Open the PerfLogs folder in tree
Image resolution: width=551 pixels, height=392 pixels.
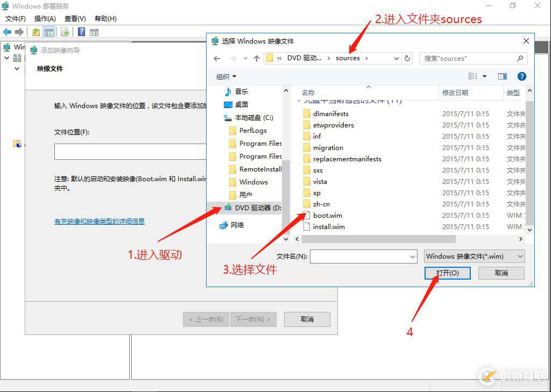tap(248, 131)
